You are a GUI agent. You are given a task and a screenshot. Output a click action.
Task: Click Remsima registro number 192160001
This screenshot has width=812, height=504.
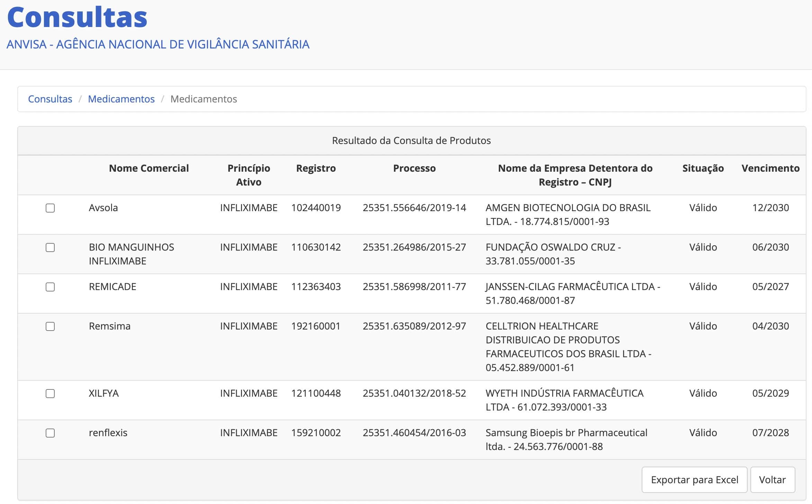[x=316, y=326]
